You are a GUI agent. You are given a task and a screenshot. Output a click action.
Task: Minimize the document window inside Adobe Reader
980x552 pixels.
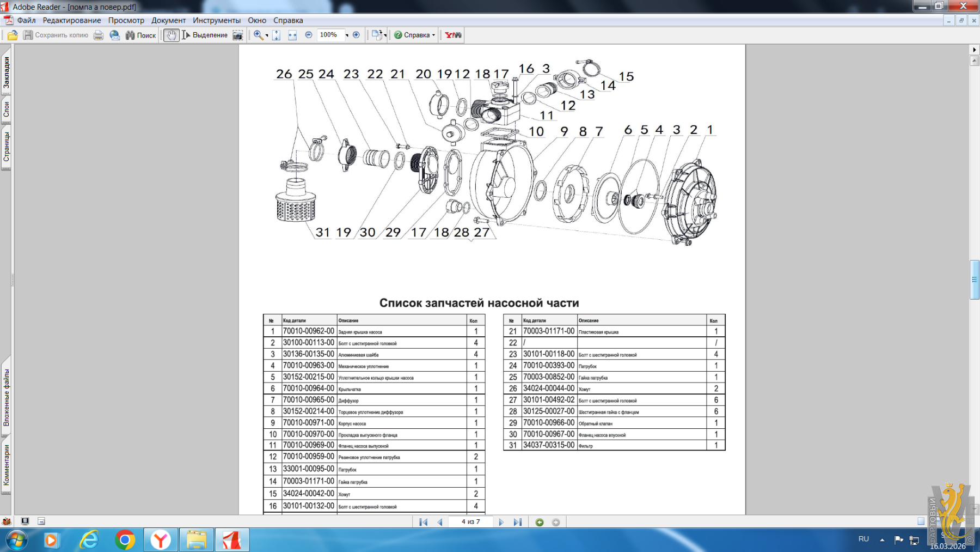(x=949, y=20)
